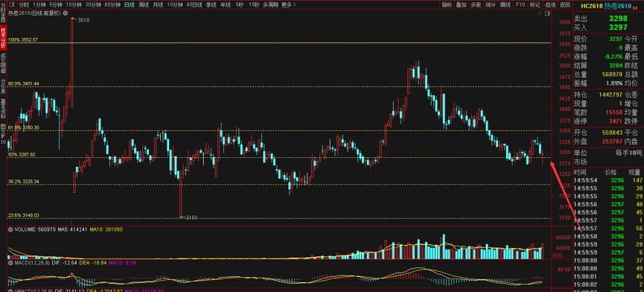This screenshot has height=292, width=644.
Task: Click the 开仓 value 559843
Action: coord(613,133)
